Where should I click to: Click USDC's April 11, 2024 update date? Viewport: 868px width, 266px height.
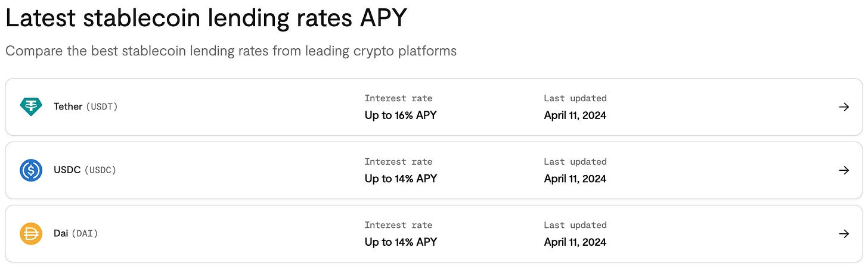tap(575, 179)
